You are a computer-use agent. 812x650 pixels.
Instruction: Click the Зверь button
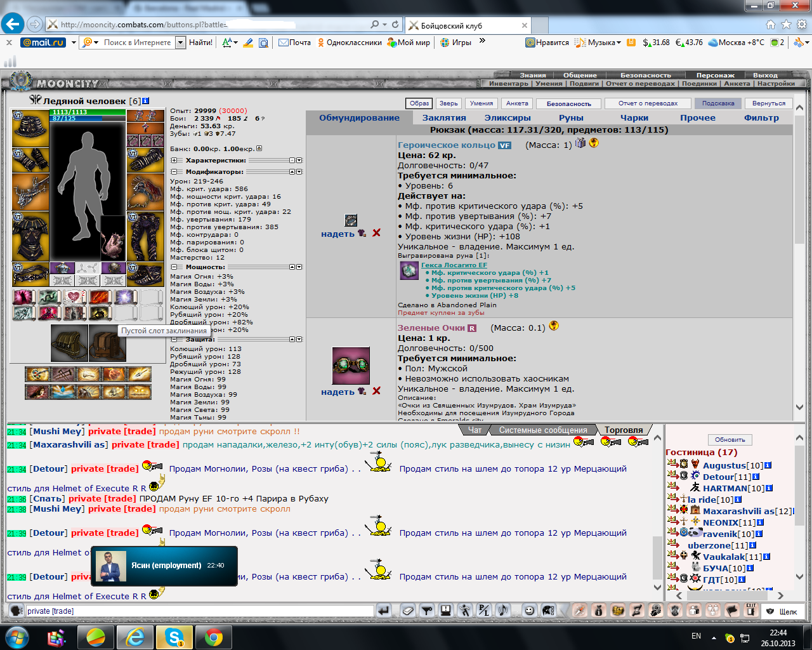click(449, 103)
